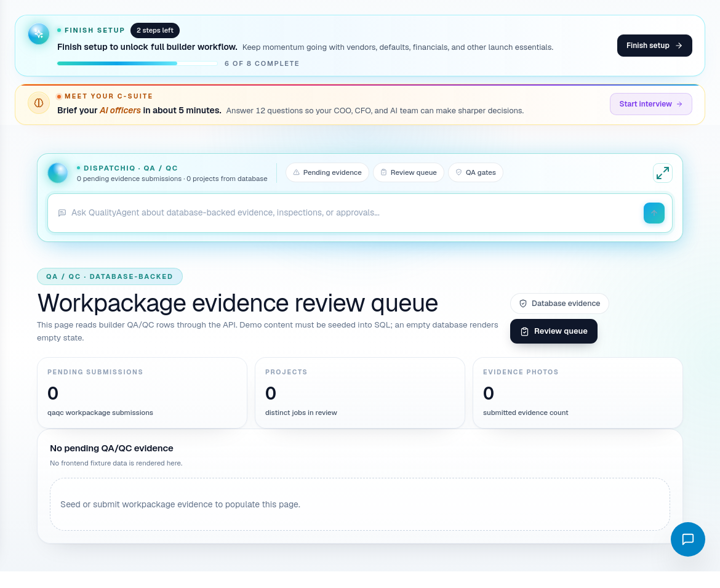This screenshot has width=720, height=588.
Task: Select the Pending Submissions card
Action: 142,393
